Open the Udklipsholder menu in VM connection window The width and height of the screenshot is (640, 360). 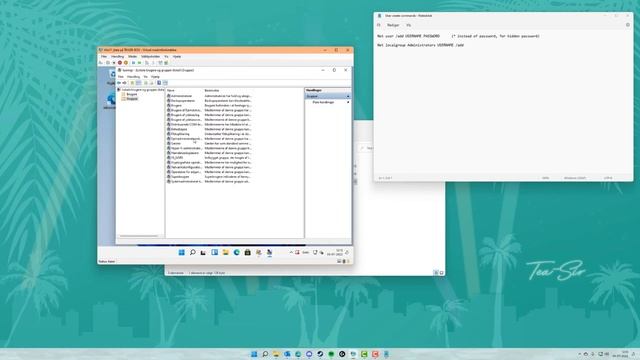point(150,57)
